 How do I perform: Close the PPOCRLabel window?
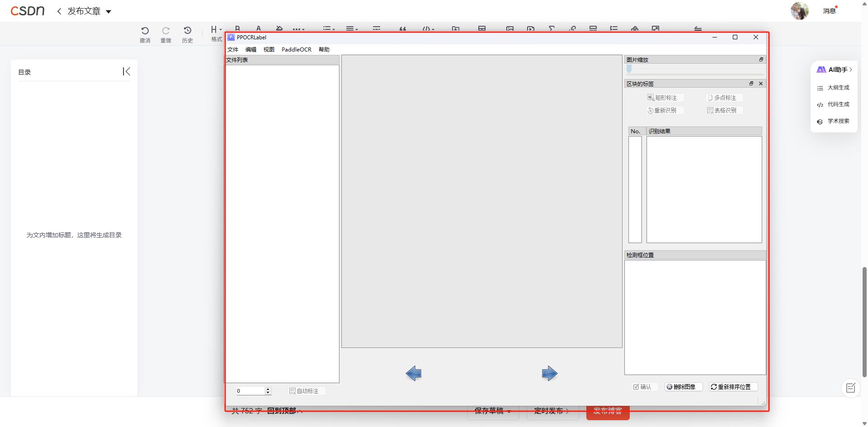(x=756, y=37)
